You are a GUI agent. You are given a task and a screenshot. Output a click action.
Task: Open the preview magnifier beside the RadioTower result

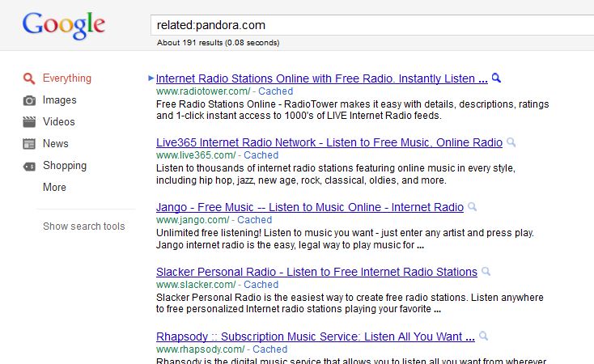click(496, 78)
